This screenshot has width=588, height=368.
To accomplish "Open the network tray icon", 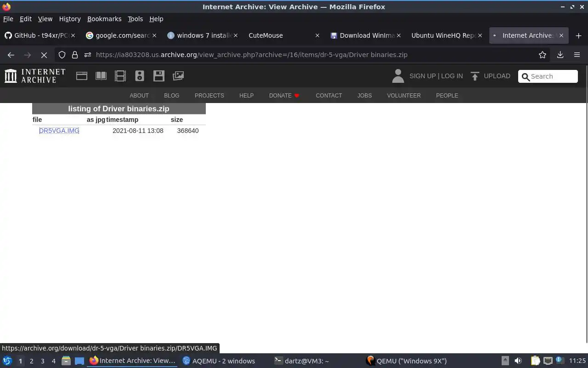I will click(548, 361).
